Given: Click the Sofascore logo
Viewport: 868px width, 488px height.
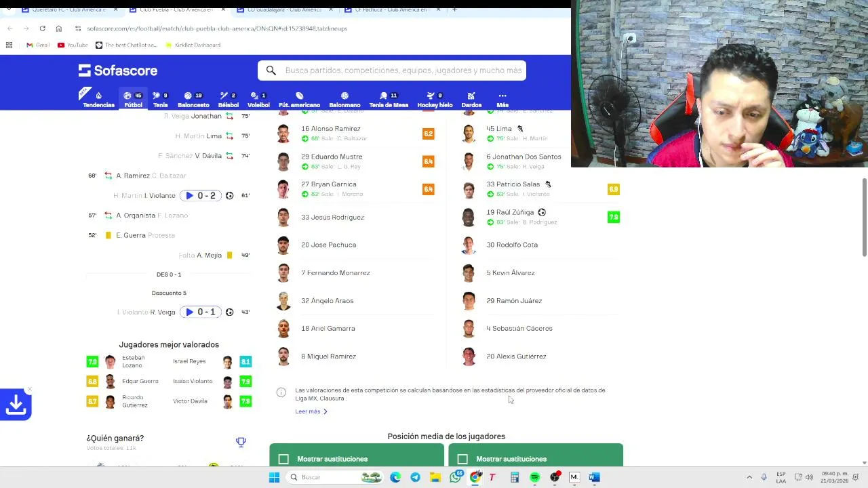Looking at the screenshot, I should [118, 70].
